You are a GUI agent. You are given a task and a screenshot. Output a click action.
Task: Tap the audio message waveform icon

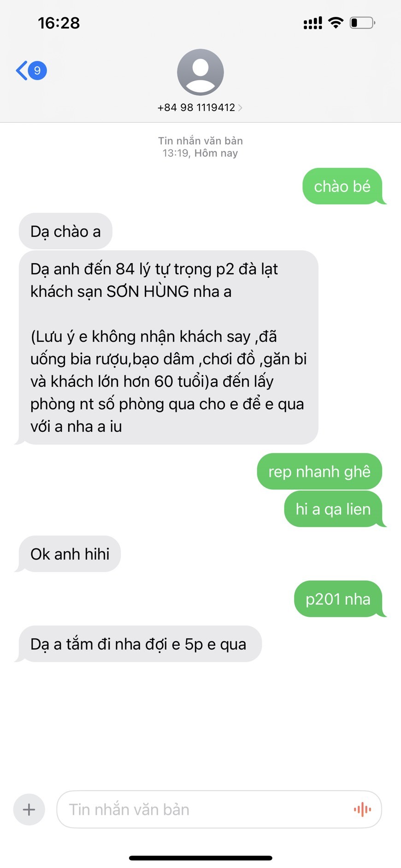coord(362,809)
